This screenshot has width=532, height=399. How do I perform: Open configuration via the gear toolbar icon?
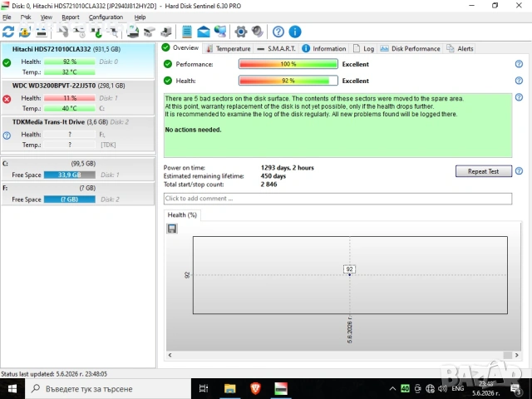(241, 32)
